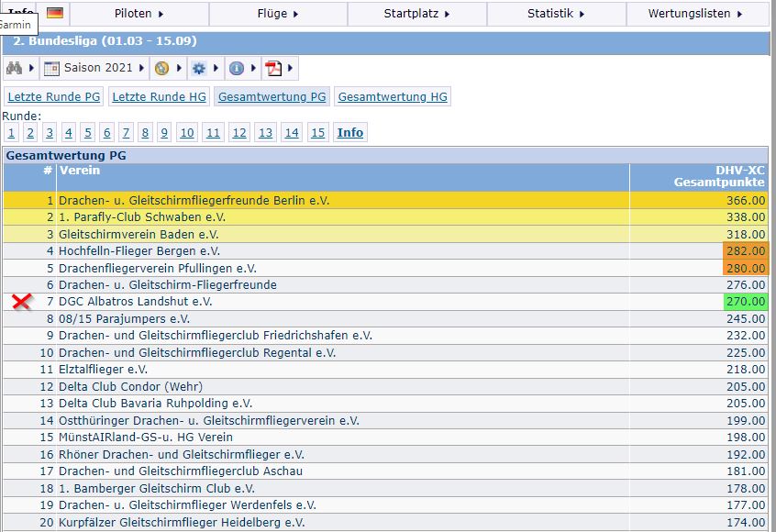Viewport: 776px width, 532px height.
Task: Select Drachen- u. Gleitschirmfliegerfreunde Berlin e.V. row
Action: [385, 201]
